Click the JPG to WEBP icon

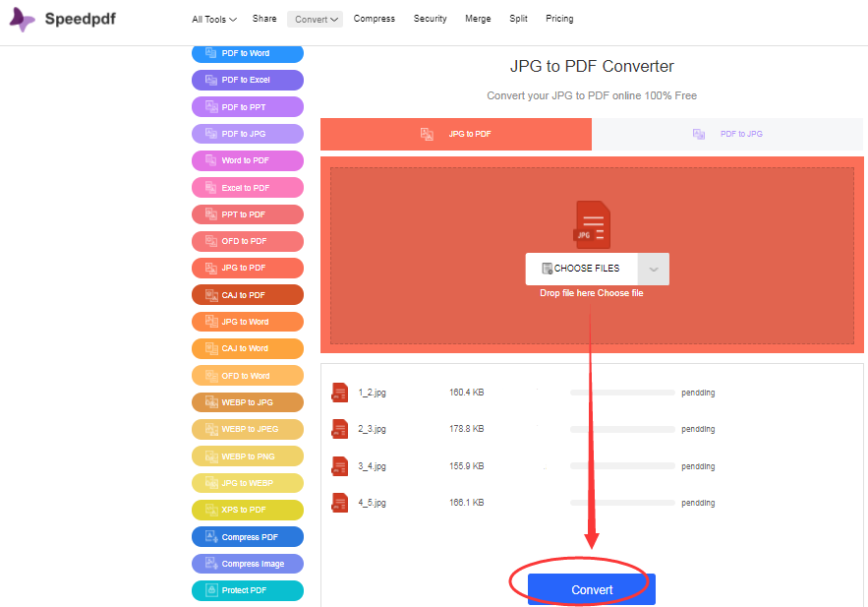click(211, 483)
